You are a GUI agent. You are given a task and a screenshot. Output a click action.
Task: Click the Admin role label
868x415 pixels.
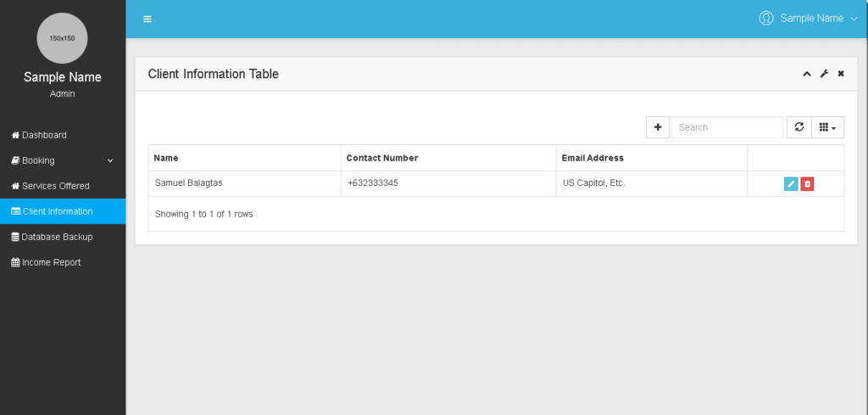63,94
